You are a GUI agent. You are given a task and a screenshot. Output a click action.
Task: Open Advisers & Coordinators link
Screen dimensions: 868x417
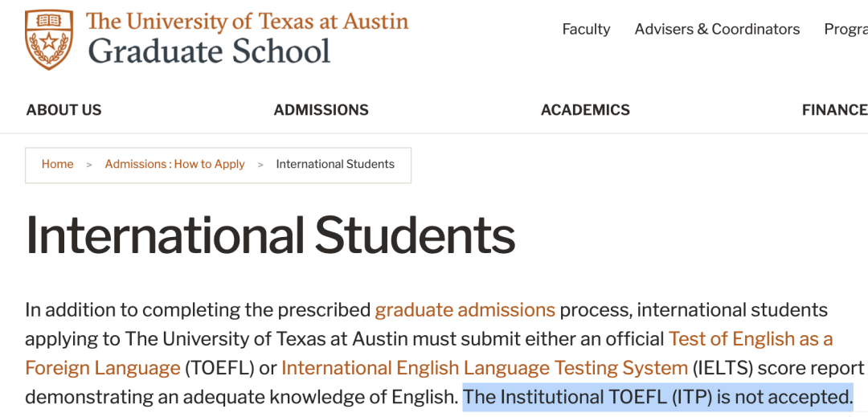(x=717, y=29)
